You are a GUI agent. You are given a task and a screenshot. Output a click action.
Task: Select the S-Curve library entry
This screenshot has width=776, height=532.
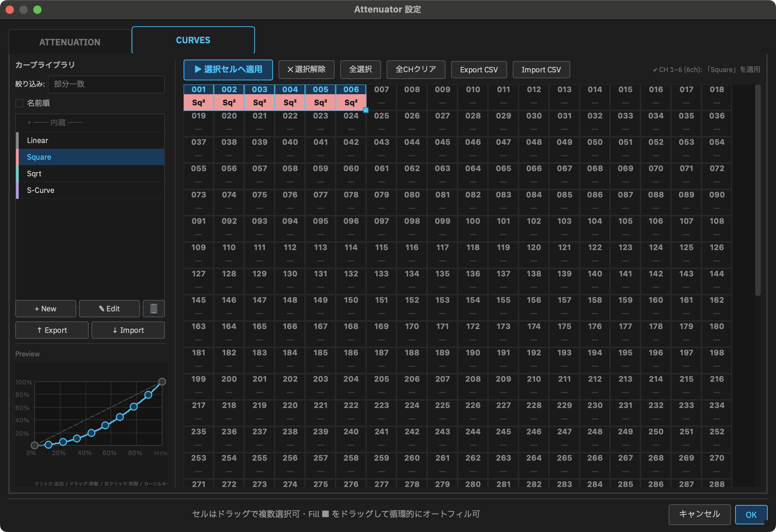coord(90,190)
